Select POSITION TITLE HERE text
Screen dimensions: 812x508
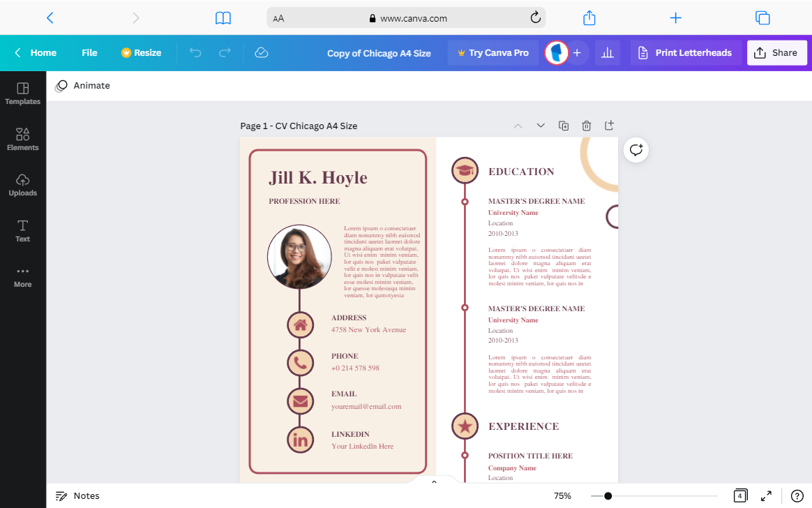point(530,456)
